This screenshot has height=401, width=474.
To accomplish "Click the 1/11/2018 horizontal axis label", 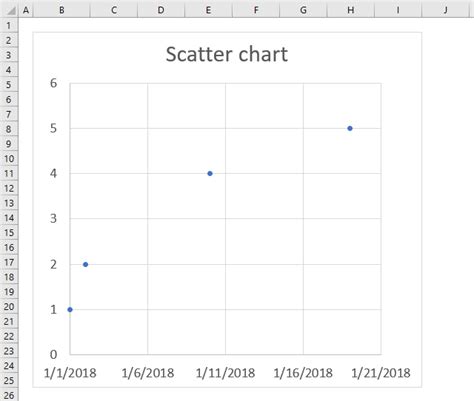I will point(225,373).
